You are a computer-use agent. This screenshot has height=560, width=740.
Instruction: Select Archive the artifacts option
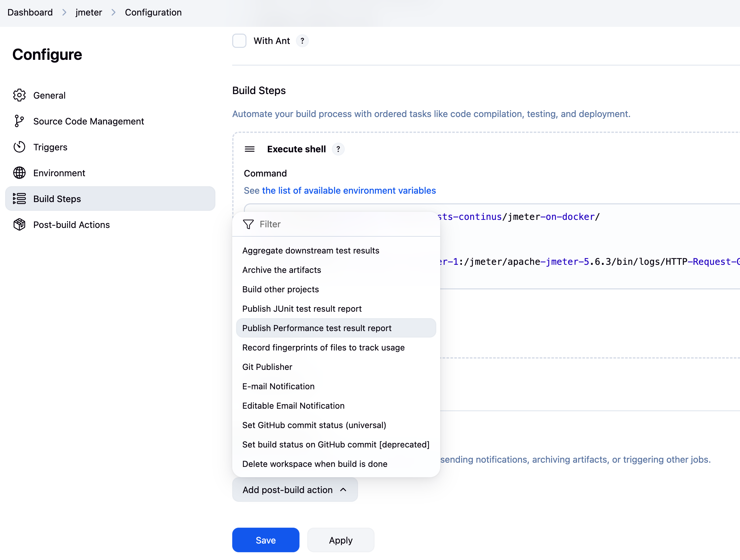click(x=282, y=270)
